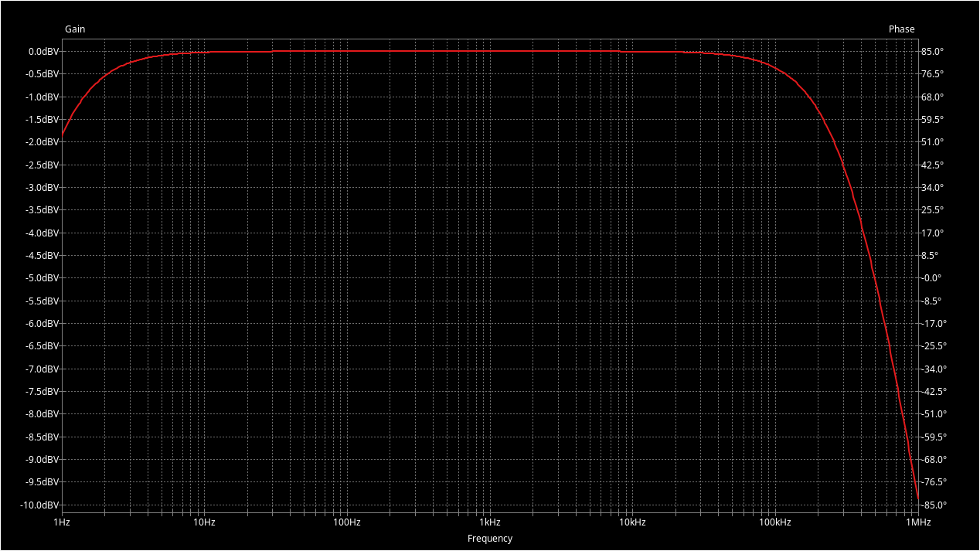980x551 pixels.
Task: Click the 1kHz frequency tick label
Action: tap(490, 522)
